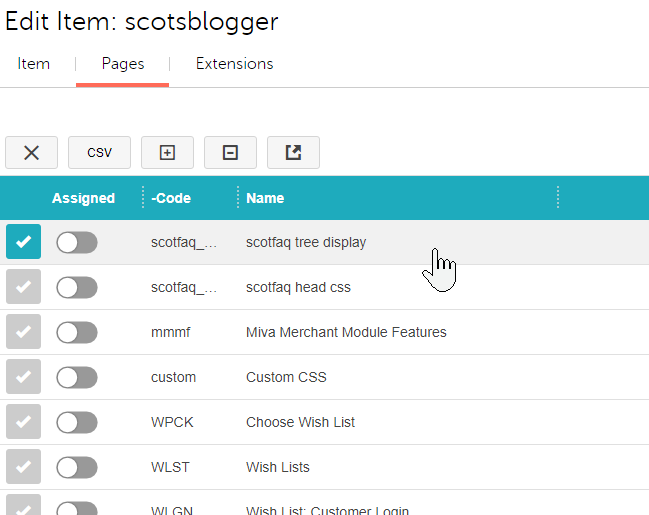Turn on Assigned for Custom CSS
This screenshot has height=515, width=649.
pyautogui.click(x=77, y=377)
